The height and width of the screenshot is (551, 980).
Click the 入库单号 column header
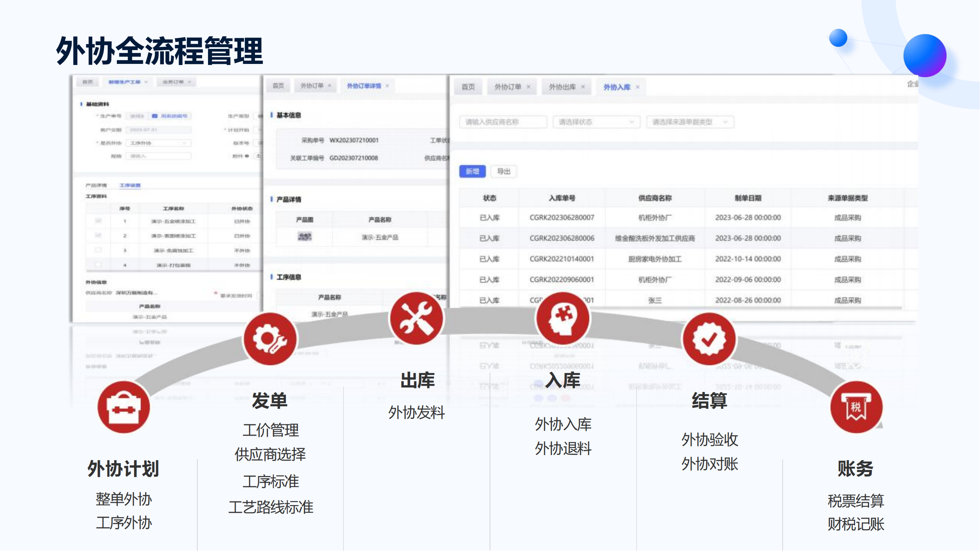point(562,198)
